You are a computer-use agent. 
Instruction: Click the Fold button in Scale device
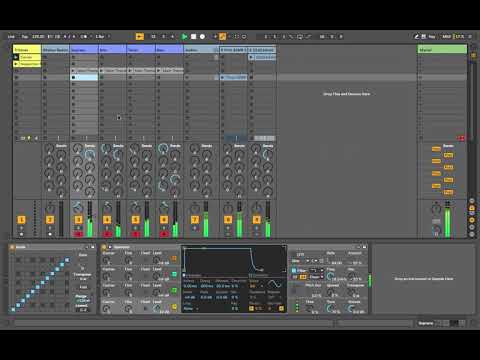(x=83, y=287)
